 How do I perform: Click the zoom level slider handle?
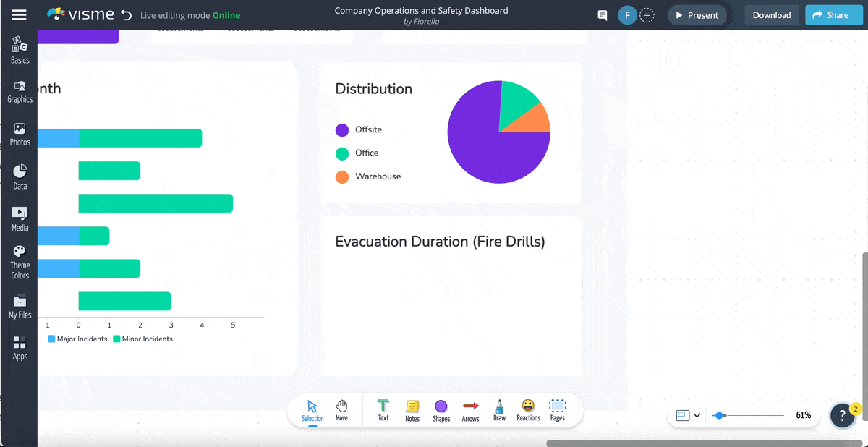coord(719,415)
